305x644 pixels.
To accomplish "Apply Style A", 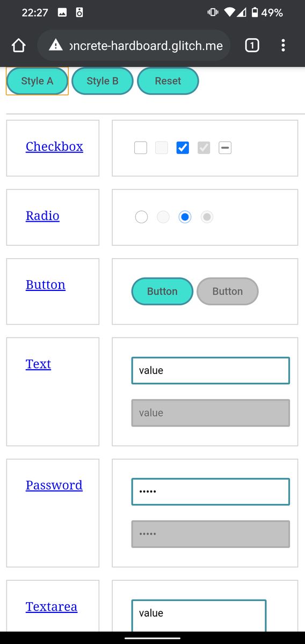I will 37,81.
